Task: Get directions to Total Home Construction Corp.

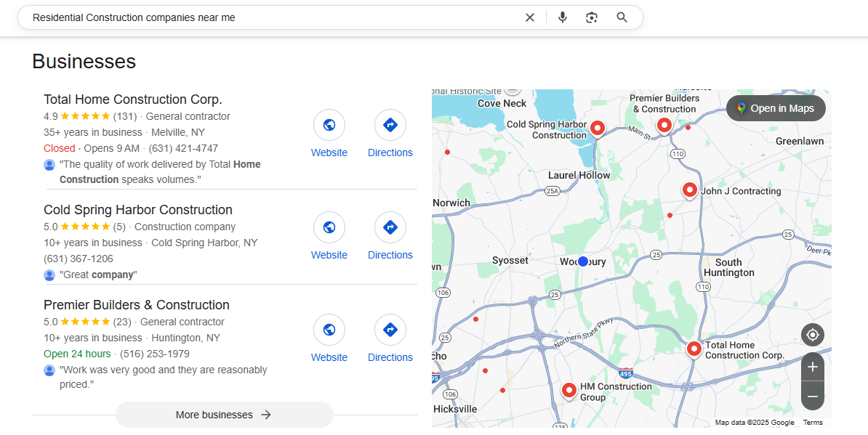Action: point(390,125)
